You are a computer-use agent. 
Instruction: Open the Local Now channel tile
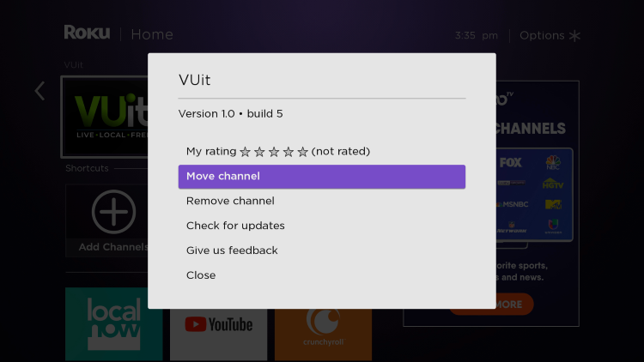click(113, 324)
